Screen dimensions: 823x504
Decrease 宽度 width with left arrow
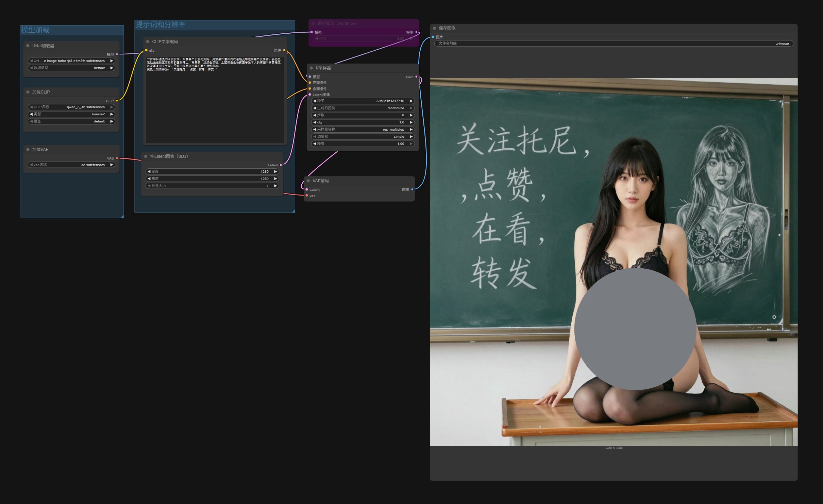click(x=149, y=171)
